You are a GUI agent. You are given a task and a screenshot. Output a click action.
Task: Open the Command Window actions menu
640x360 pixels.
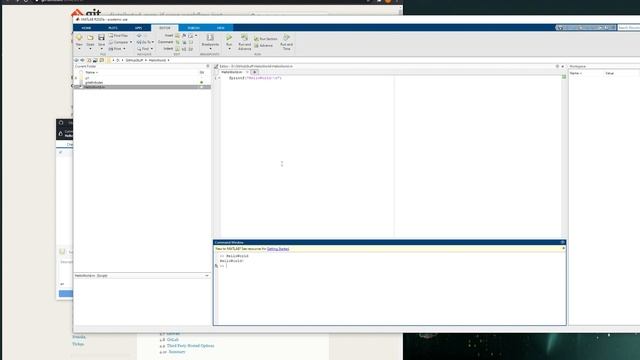pos(562,242)
